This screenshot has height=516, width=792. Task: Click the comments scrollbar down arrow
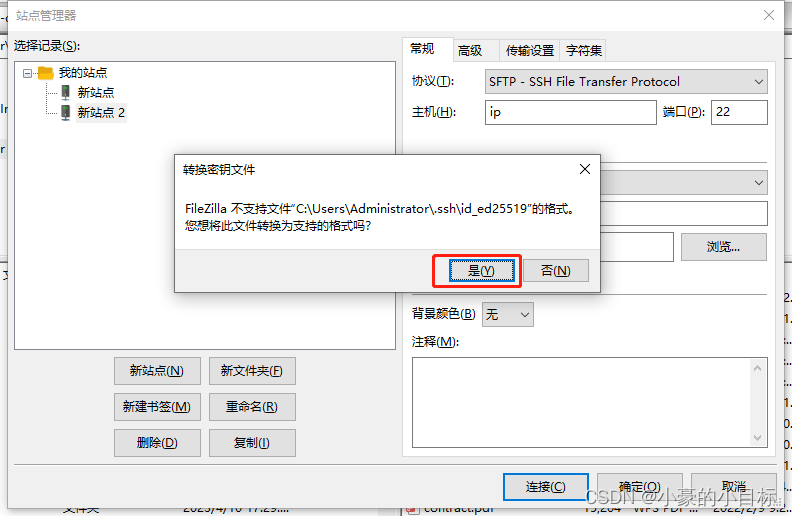click(x=757, y=438)
